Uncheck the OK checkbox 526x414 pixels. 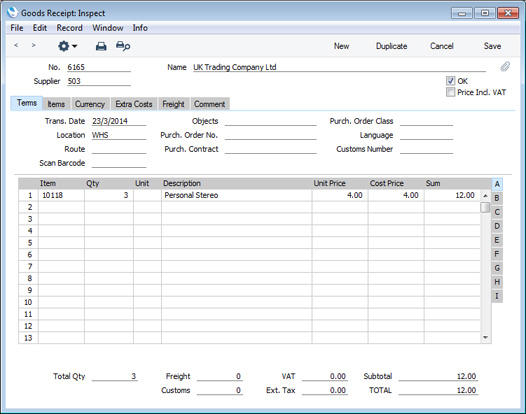(450, 81)
